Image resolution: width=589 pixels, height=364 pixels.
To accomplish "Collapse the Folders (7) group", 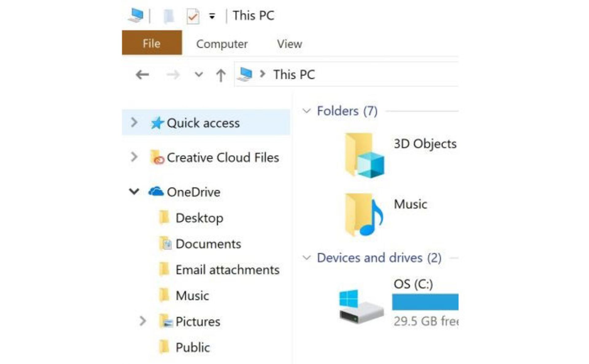I will (306, 111).
